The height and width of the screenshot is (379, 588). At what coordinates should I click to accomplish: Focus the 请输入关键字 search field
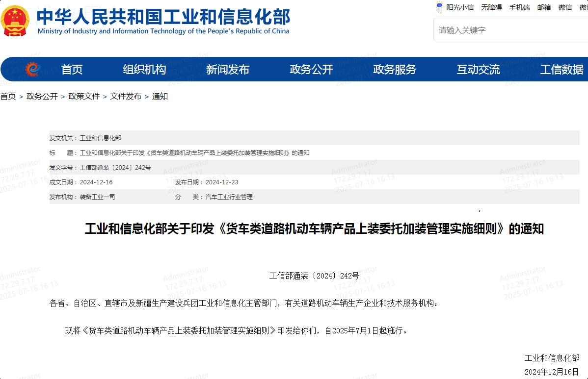point(511,30)
